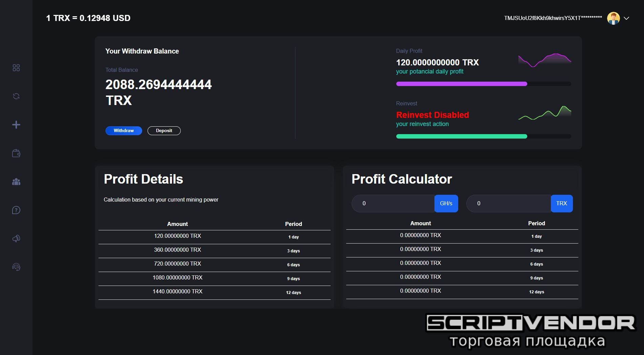The height and width of the screenshot is (355, 644).
Task: Click '6 days' period in Profit Calculator
Action: click(x=537, y=264)
